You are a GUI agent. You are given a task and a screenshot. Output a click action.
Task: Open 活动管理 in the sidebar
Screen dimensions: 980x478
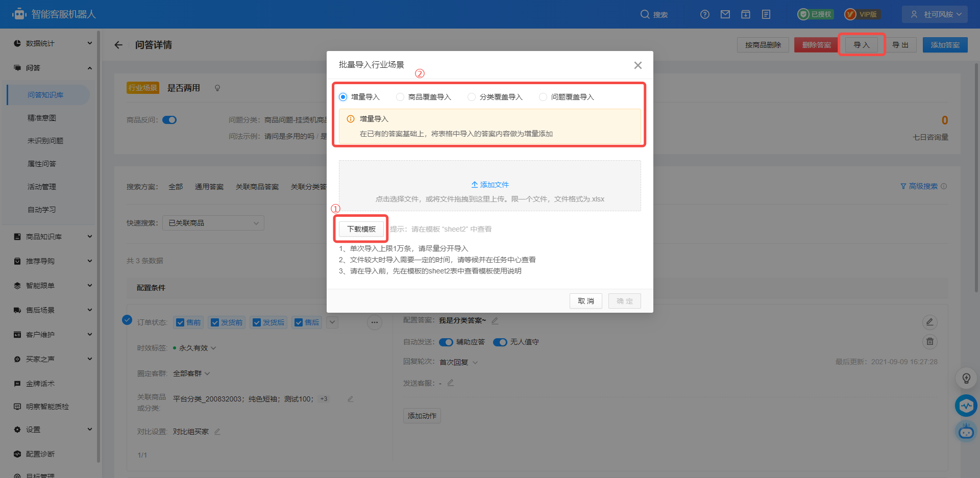[x=42, y=187]
